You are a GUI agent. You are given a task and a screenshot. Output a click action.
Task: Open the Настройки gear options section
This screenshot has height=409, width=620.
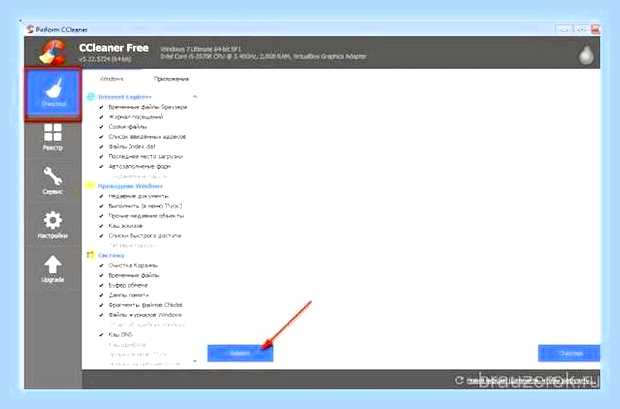coord(53,225)
